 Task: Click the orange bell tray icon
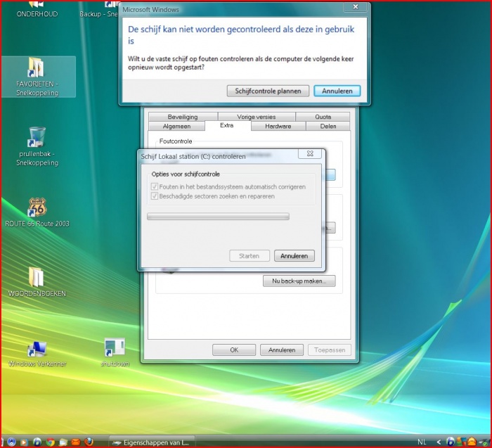pyautogui.click(x=472, y=442)
